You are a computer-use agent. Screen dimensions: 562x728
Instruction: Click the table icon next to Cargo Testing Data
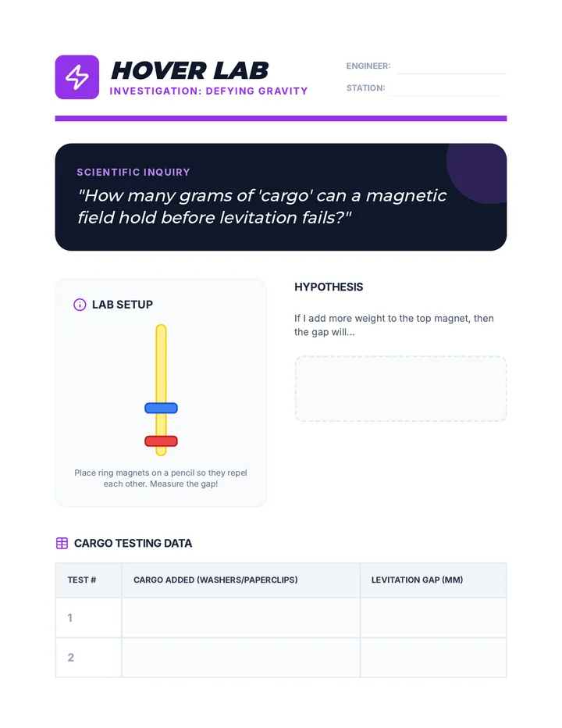click(x=62, y=543)
